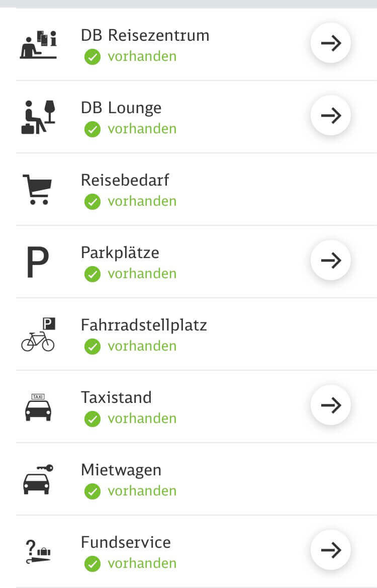Tap the DB Lounge seated passenger icon
This screenshot has width=377, height=588.
click(x=38, y=117)
